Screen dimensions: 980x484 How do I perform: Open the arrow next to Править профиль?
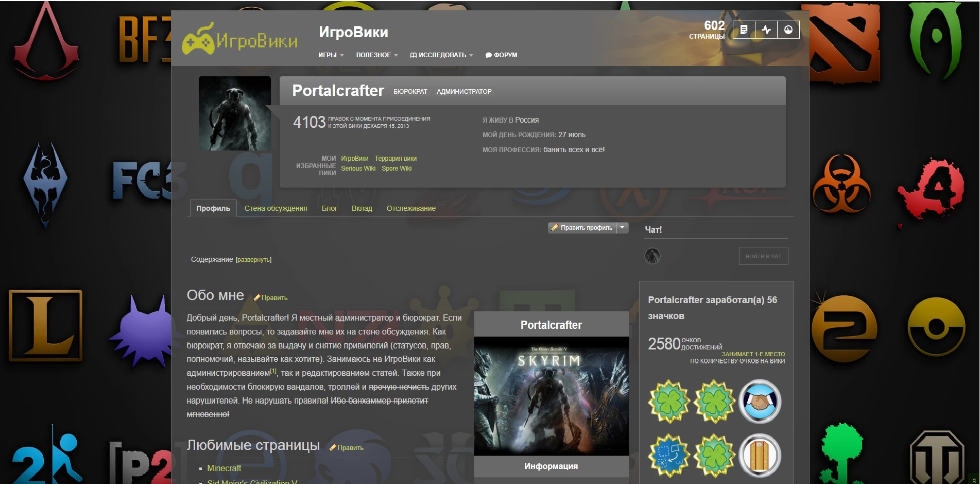[x=622, y=227]
